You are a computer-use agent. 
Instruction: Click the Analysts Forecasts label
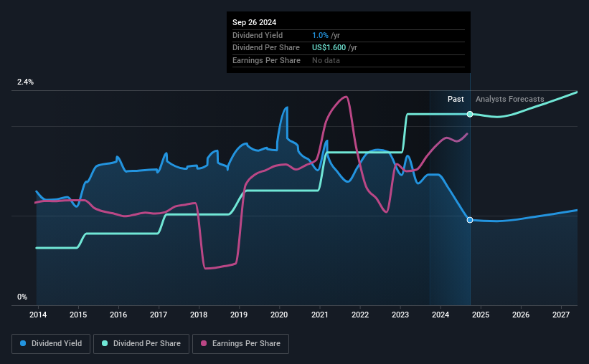pos(510,99)
